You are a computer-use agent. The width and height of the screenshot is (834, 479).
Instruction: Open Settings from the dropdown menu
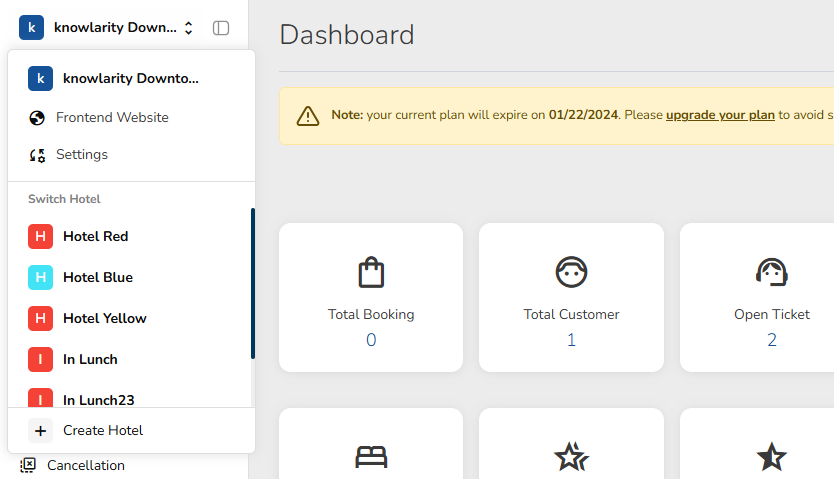(x=81, y=155)
